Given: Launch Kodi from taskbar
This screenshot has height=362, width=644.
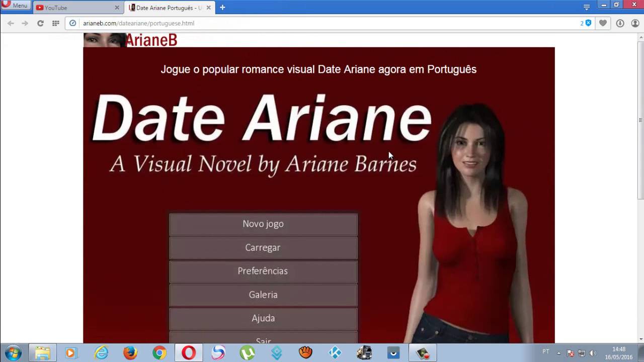Looking at the screenshot, I should point(335,353).
